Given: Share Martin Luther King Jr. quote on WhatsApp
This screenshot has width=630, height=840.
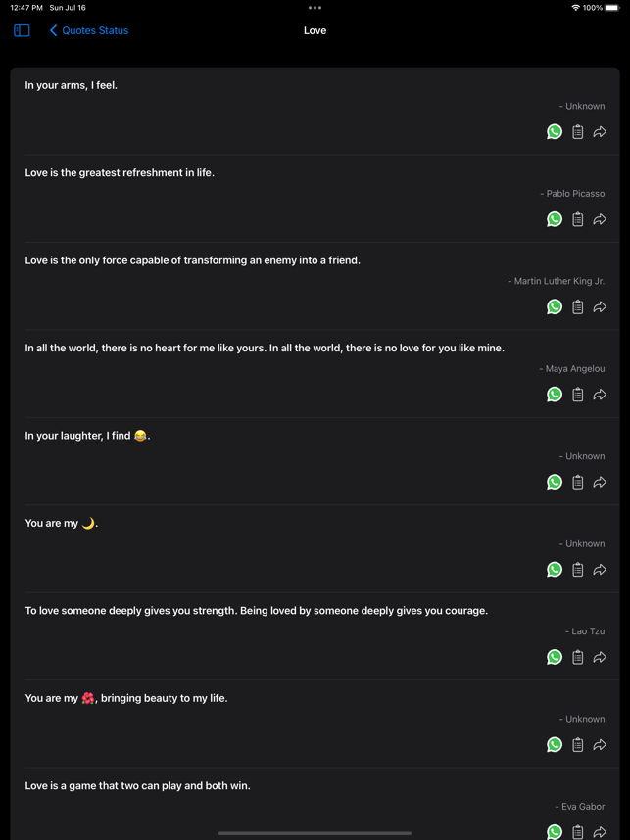Looking at the screenshot, I should click(x=555, y=306).
